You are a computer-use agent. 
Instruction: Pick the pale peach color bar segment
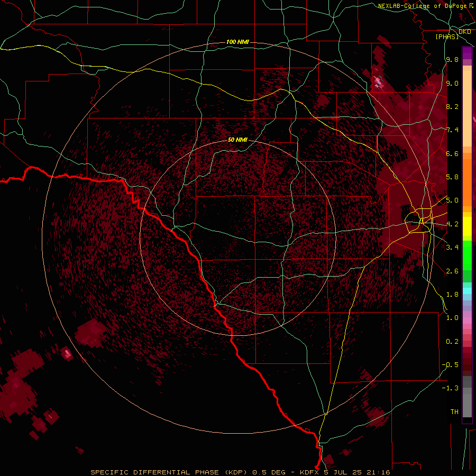(x=467, y=109)
